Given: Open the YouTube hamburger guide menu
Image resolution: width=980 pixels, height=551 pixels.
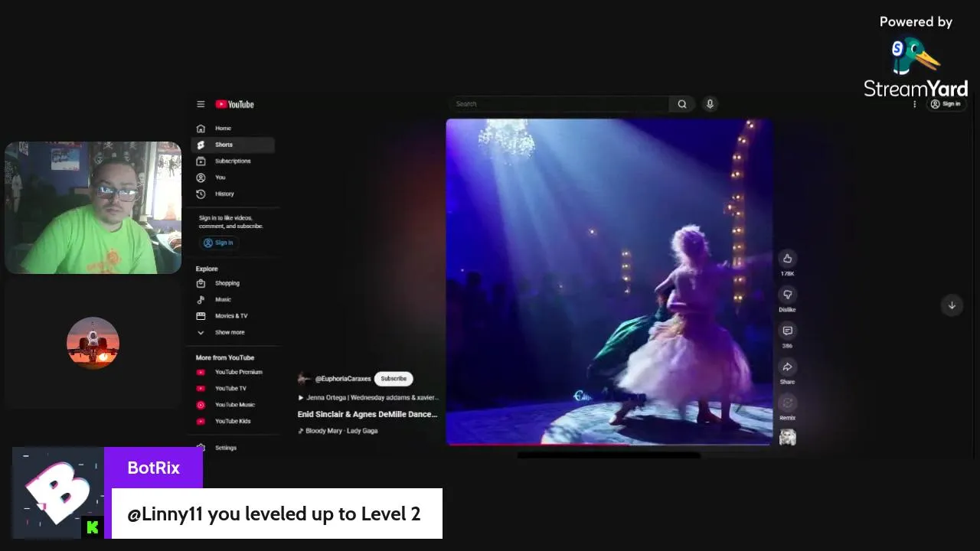Looking at the screenshot, I should pos(201,104).
